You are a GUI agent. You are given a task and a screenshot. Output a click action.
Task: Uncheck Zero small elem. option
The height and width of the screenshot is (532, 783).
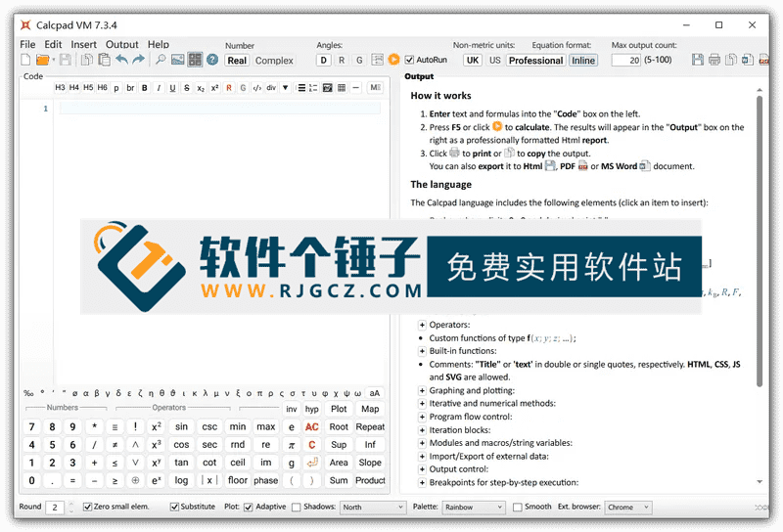point(87,507)
